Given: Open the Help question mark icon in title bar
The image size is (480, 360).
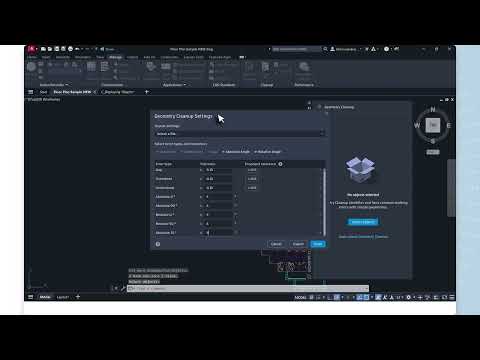Looking at the screenshot, I should (386, 49).
